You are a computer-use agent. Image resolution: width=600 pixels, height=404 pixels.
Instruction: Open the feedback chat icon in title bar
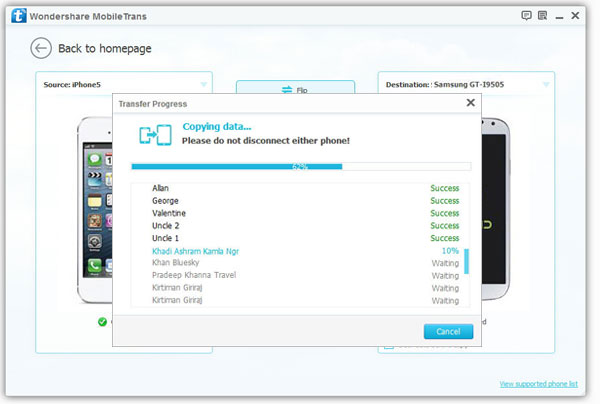click(527, 15)
